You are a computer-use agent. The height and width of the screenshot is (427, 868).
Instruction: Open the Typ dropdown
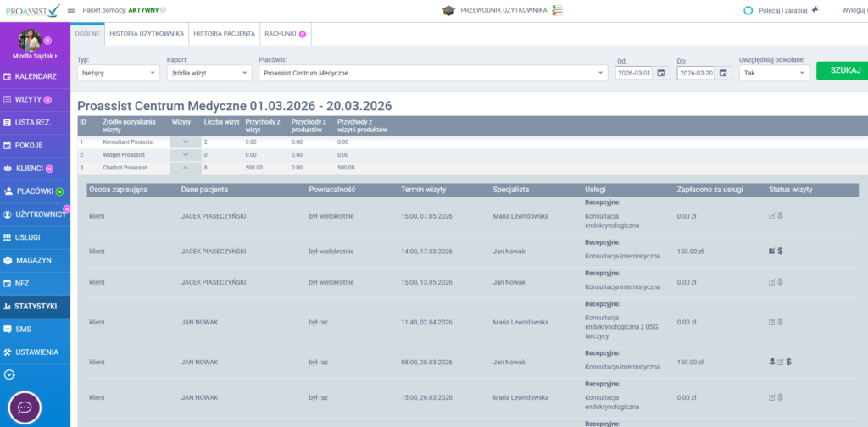click(118, 74)
